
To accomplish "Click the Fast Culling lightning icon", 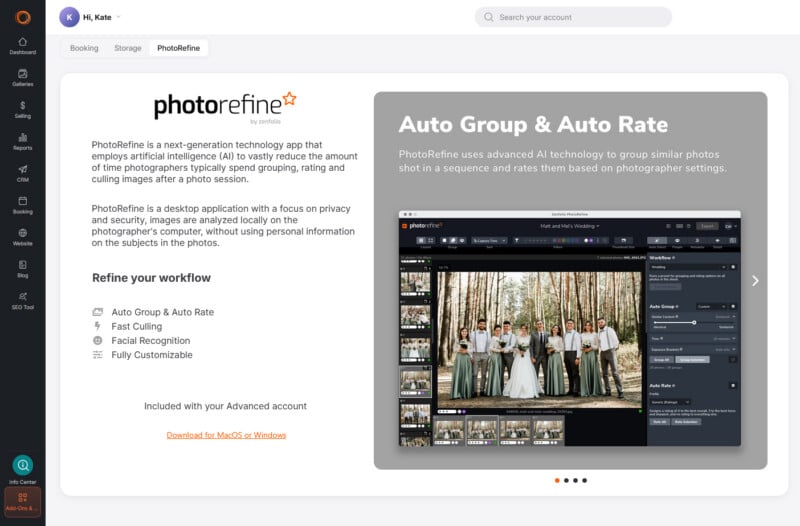I will tap(97, 326).
